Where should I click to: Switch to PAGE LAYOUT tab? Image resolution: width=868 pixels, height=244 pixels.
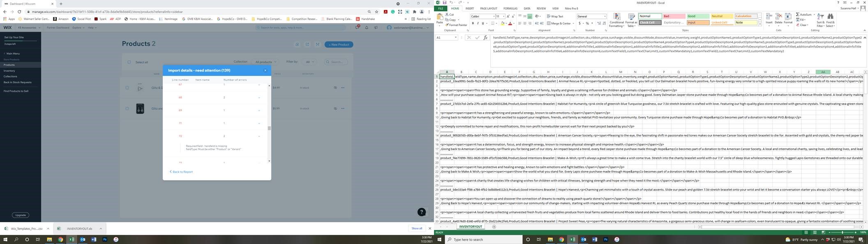tap(489, 8)
